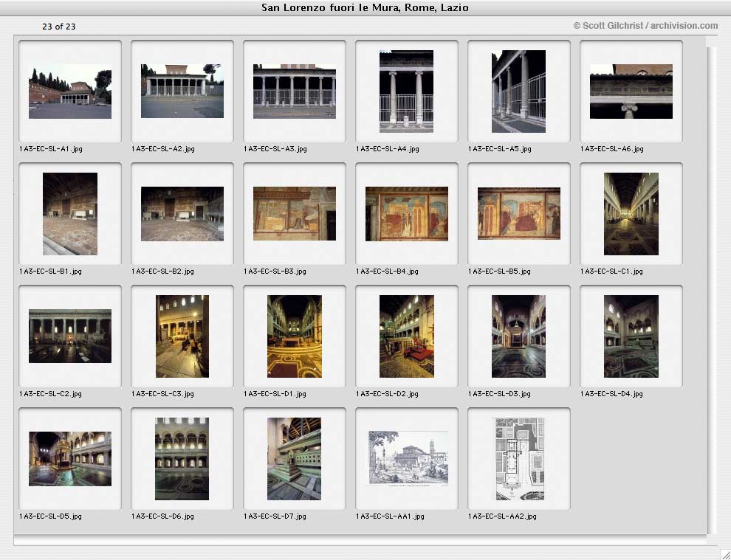731x560 pixels.
Task: Open the 1A3-EC-SL-D1.jpg thumbnail
Action: pyautogui.click(x=295, y=336)
